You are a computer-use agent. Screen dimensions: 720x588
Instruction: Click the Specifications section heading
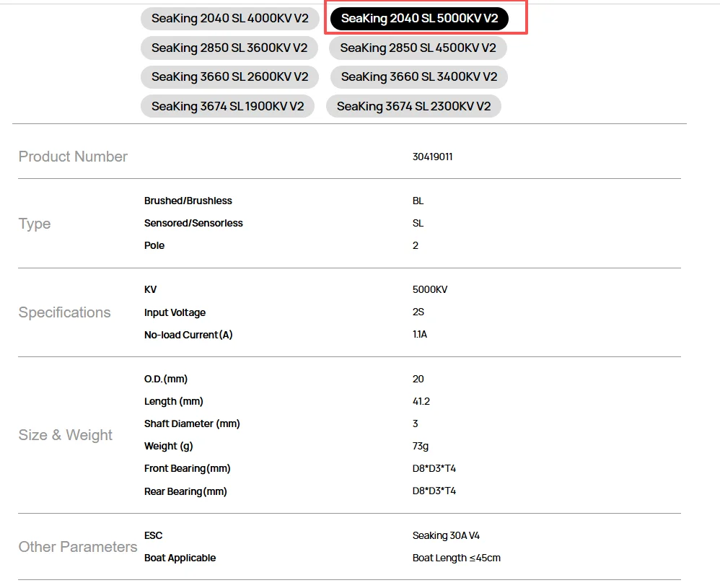click(x=64, y=312)
